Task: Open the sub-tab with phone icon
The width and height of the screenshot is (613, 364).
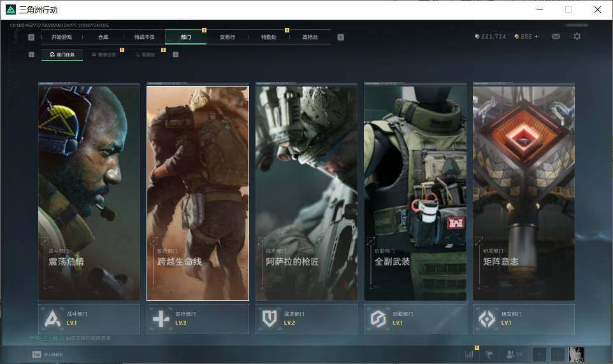Action: point(145,55)
